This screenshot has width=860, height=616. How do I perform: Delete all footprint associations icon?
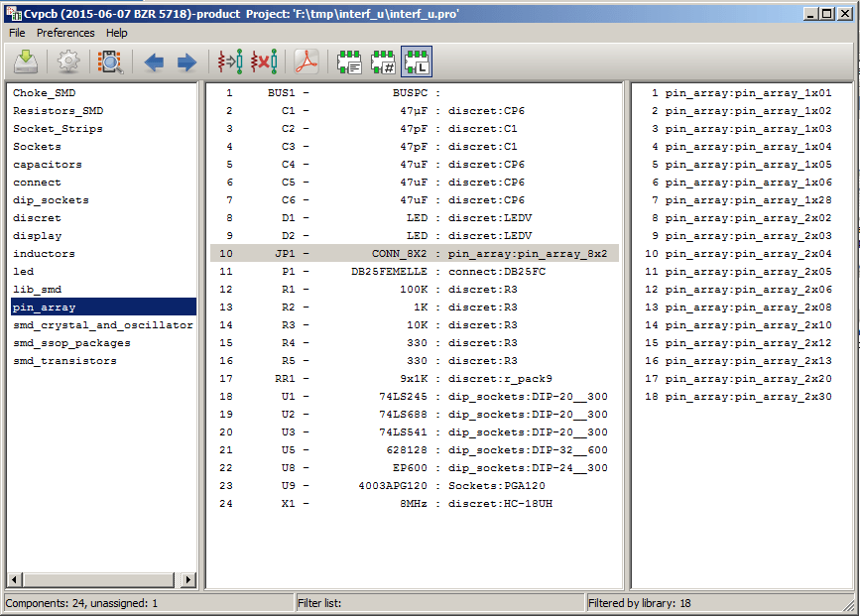pyautogui.click(x=264, y=62)
